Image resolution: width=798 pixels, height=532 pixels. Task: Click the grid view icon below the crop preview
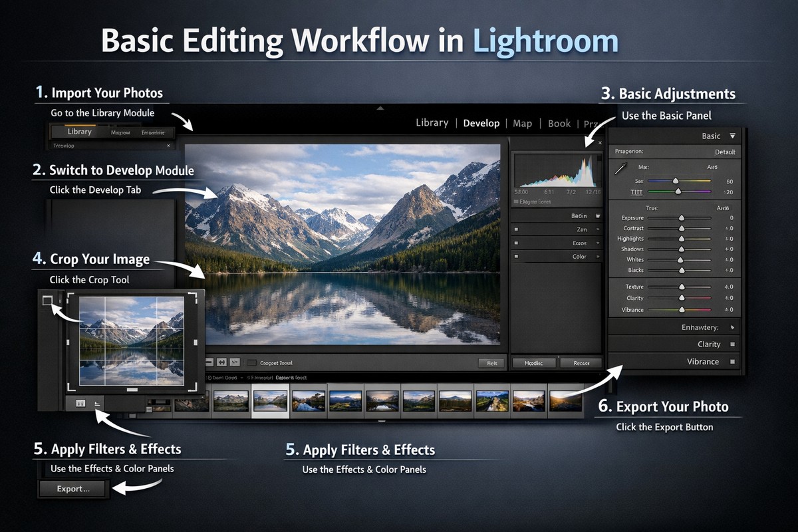pyautogui.click(x=80, y=402)
